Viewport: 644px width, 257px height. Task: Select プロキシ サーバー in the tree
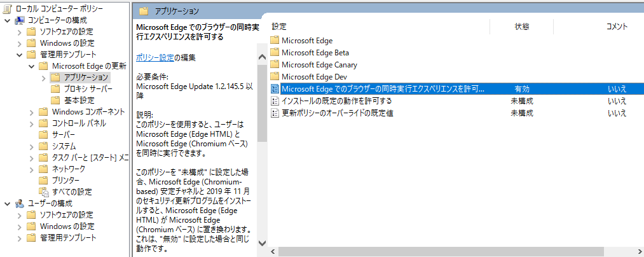(88, 89)
